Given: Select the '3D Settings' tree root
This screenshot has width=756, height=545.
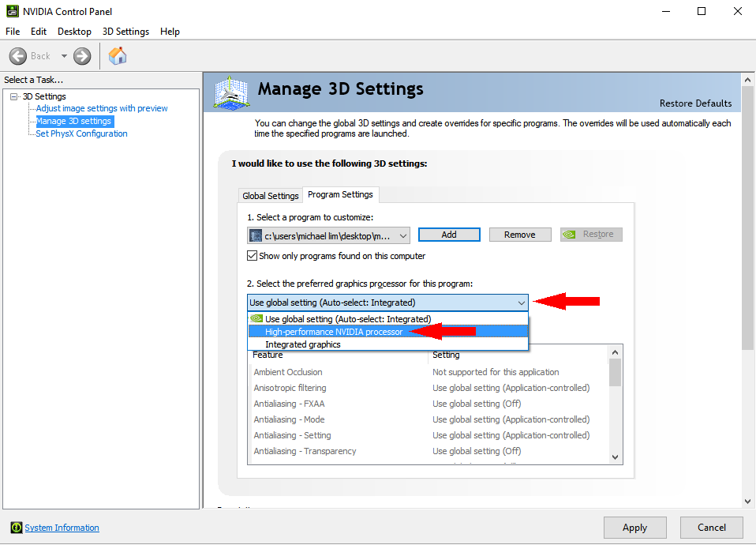Looking at the screenshot, I should click(x=44, y=96).
